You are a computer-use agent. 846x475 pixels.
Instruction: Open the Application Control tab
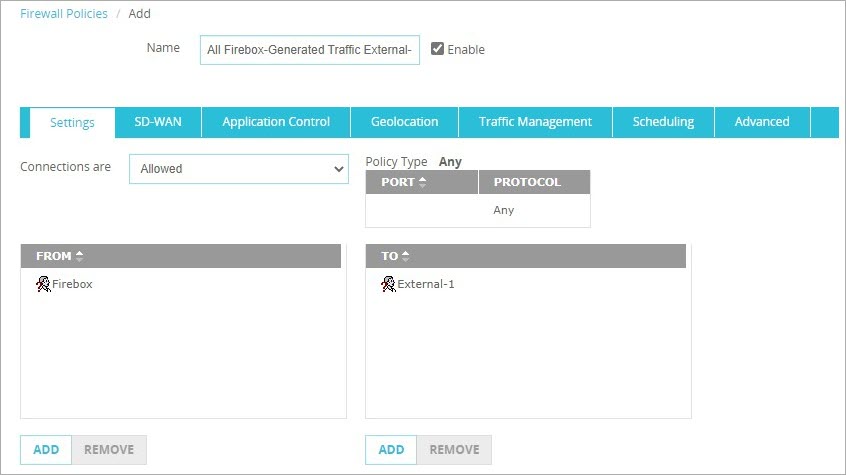[276, 122]
